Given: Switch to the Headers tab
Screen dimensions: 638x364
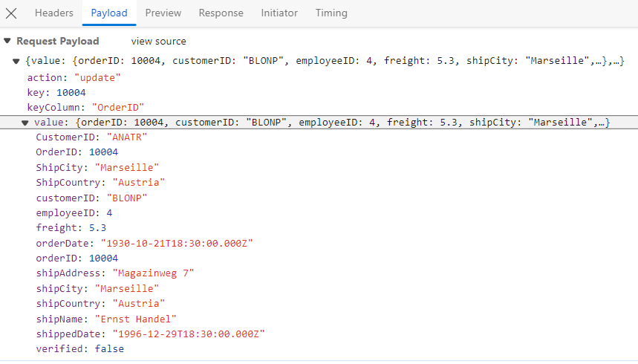Looking at the screenshot, I should coord(54,13).
